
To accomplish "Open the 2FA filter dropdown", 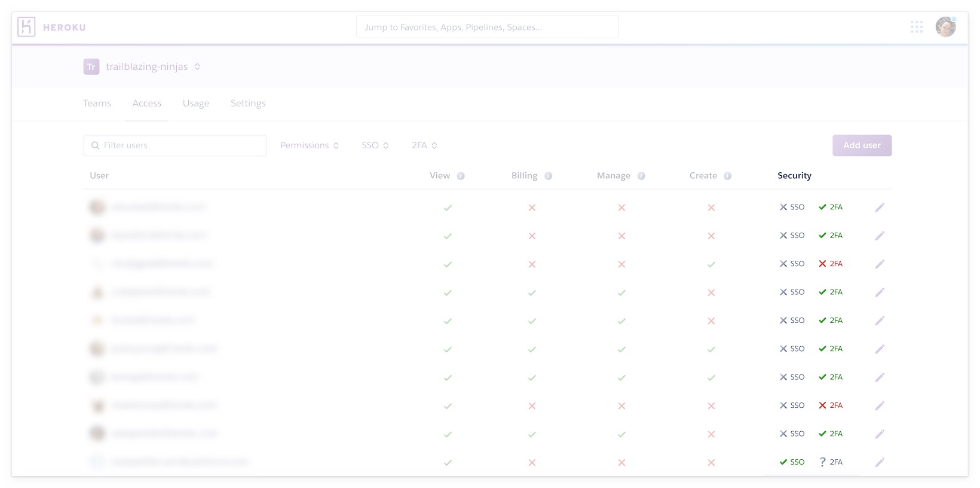I will point(424,145).
